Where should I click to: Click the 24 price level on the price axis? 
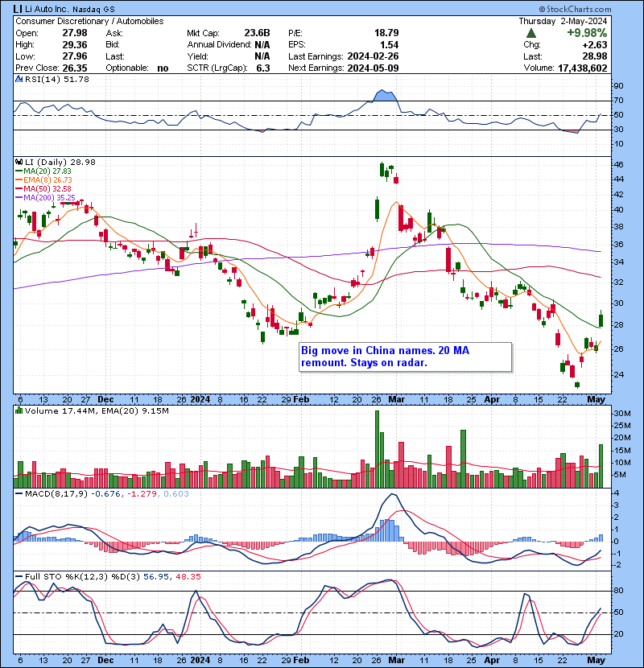pyautogui.click(x=618, y=375)
